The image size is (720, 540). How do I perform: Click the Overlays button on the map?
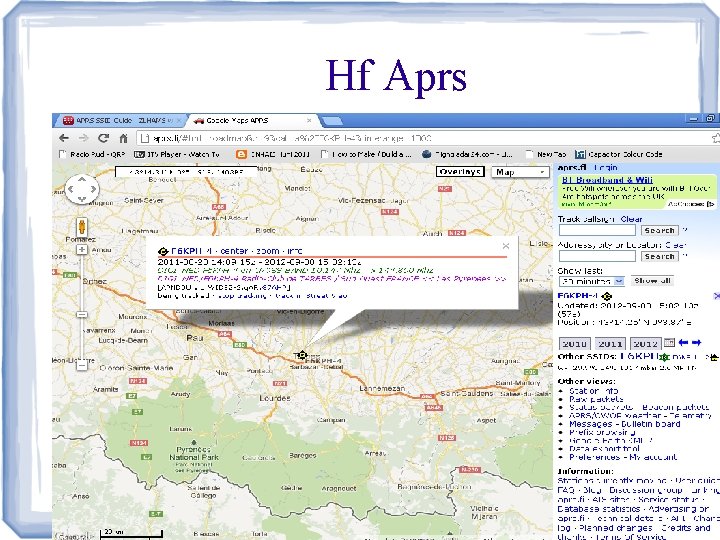(x=460, y=172)
